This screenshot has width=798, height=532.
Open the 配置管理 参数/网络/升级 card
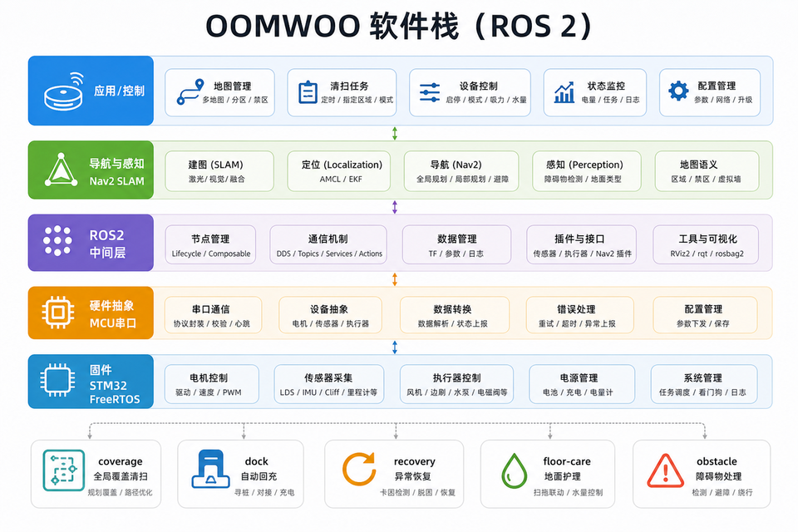pos(710,92)
